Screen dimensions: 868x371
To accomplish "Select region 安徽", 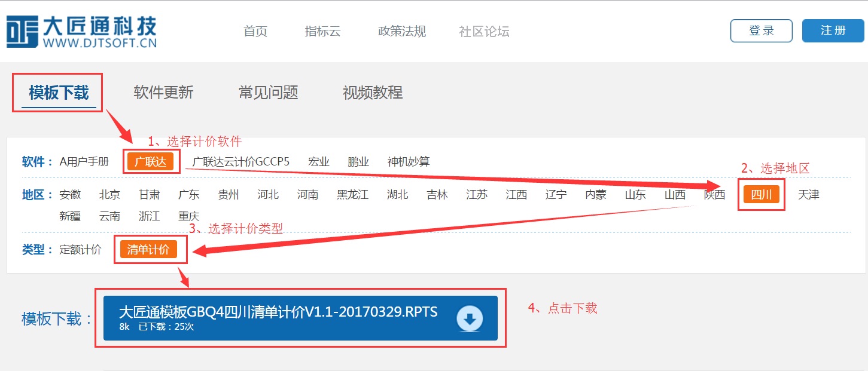I will 70,194.
